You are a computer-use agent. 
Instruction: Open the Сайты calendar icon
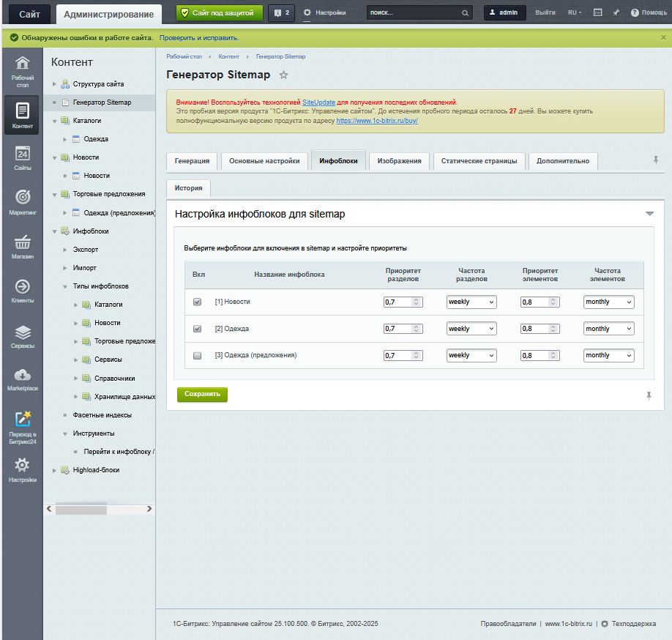(x=22, y=154)
